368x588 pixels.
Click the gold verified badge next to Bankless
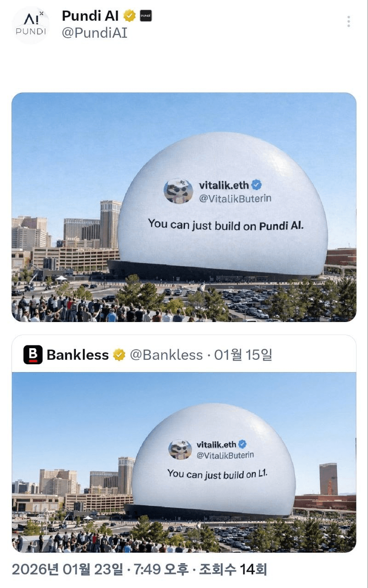119,355
